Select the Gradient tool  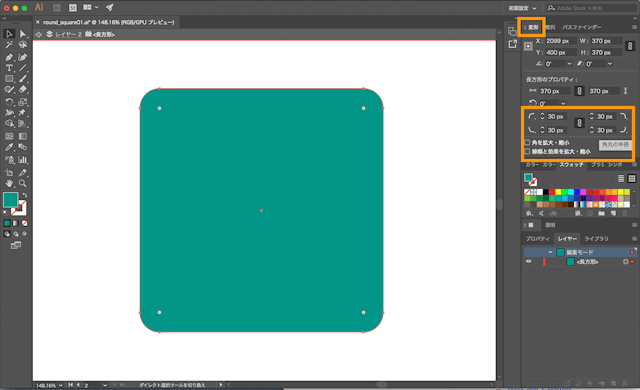(x=23, y=136)
